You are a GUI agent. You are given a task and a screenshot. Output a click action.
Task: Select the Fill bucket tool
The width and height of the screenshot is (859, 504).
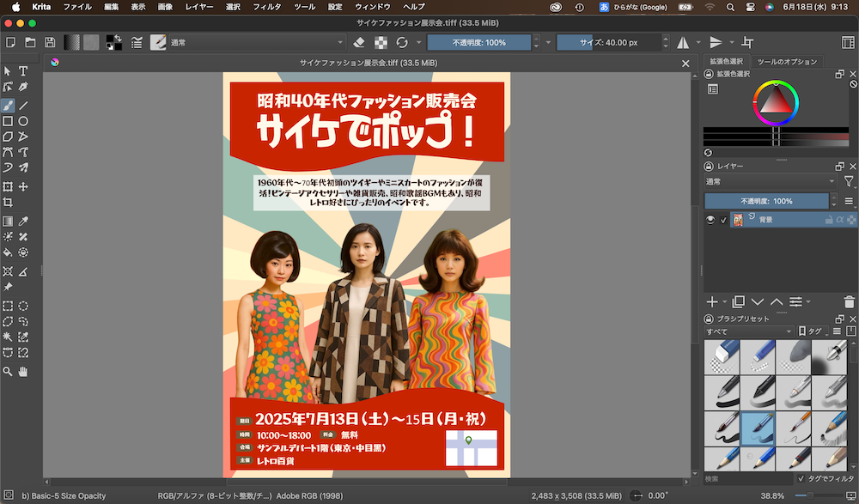tap(8, 252)
